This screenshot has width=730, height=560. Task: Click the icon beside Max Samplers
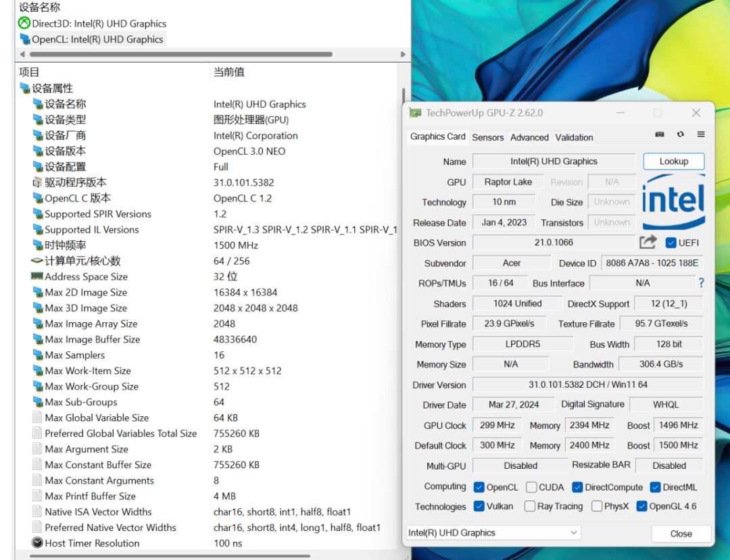(38, 355)
